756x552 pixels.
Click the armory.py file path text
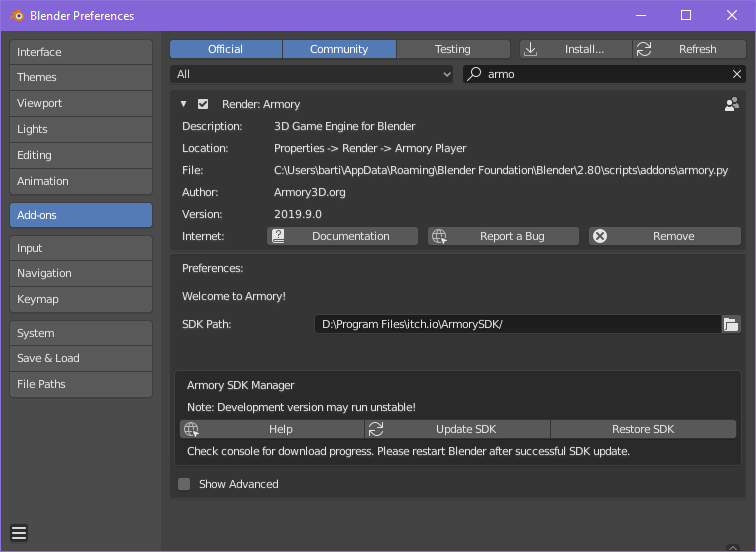pos(501,170)
